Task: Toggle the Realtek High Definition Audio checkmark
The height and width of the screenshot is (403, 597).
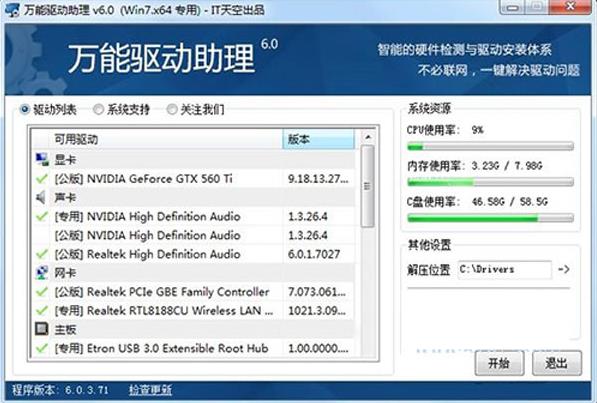Action: 42,254
